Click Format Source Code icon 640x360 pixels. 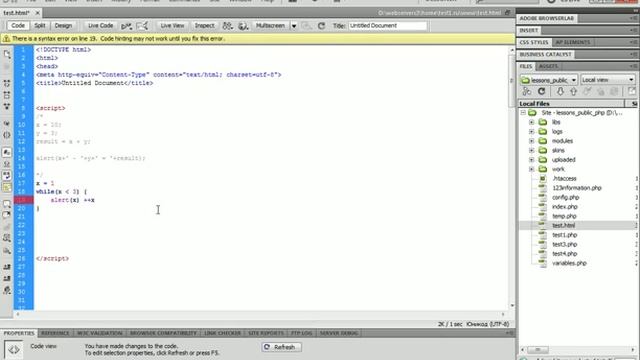tap(7, 291)
